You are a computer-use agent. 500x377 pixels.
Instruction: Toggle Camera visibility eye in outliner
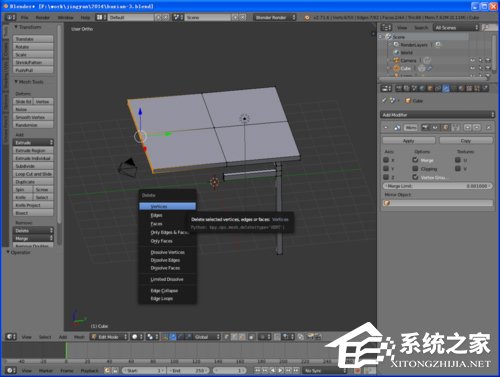point(472,60)
